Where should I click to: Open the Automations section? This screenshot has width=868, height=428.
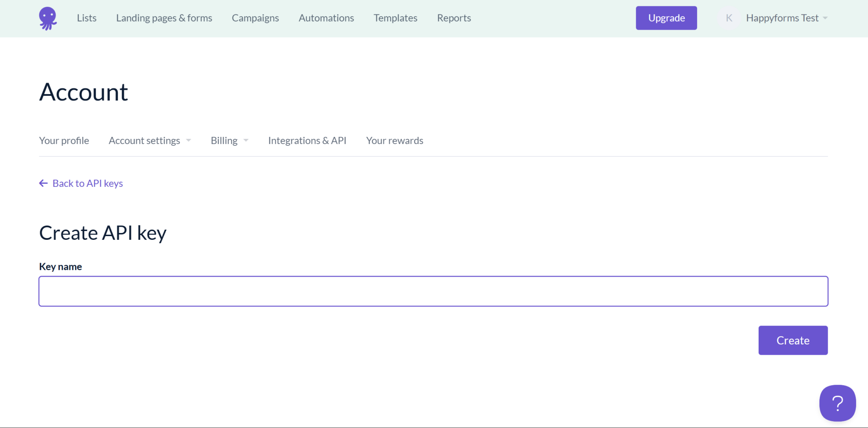pyautogui.click(x=326, y=18)
